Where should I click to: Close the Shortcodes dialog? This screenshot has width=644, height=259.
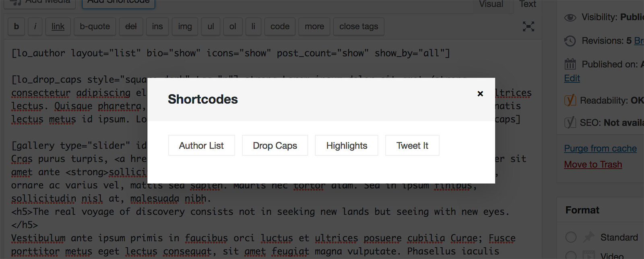click(x=480, y=93)
